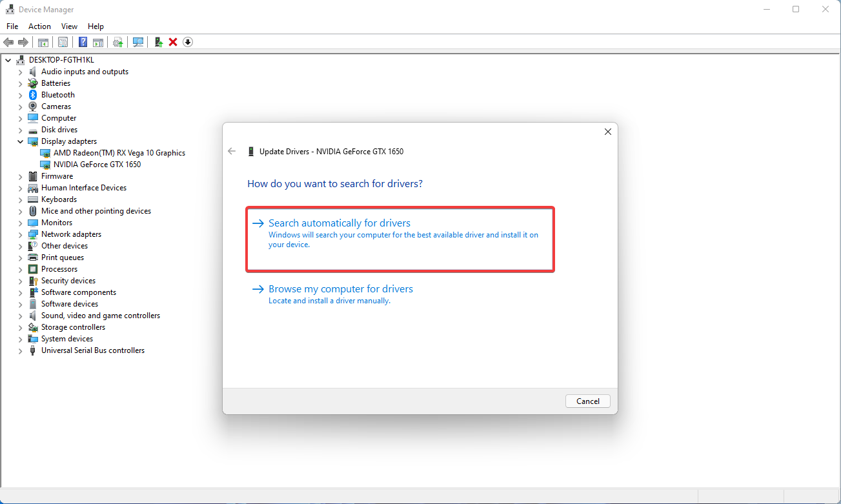
Task: Open the Help menu
Action: pos(96,26)
